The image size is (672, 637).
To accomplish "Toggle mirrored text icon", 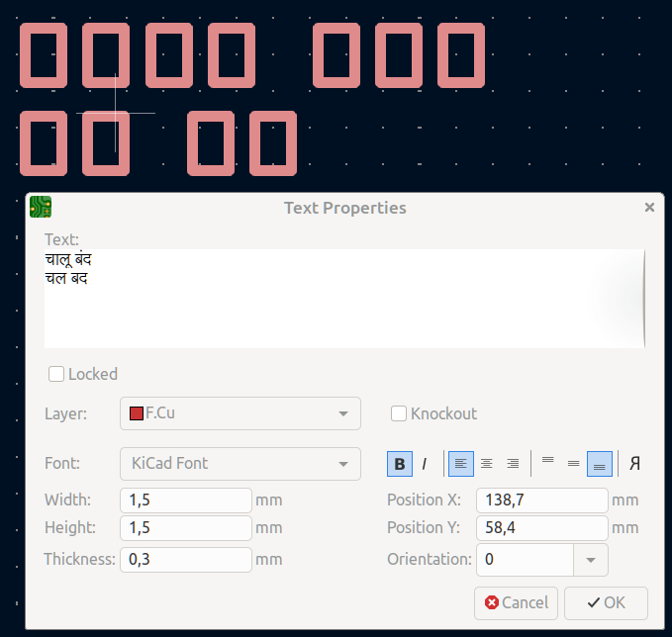I will tap(635, 463).
